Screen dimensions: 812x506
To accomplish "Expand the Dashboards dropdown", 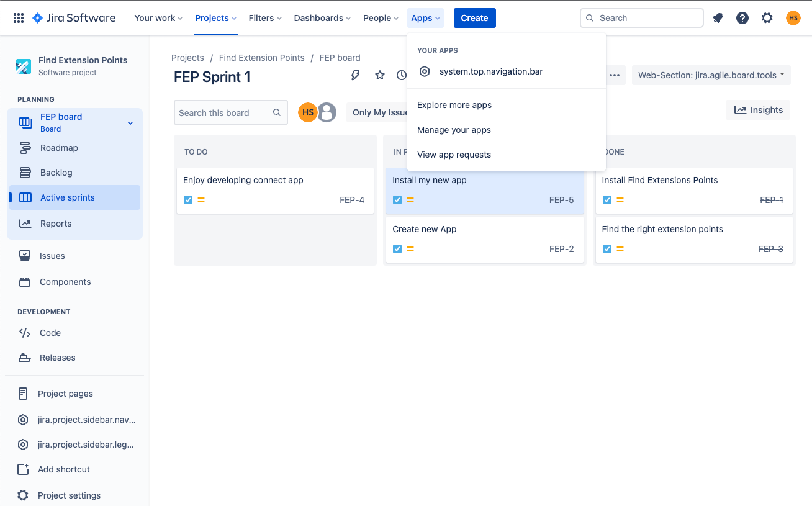I will (x=322, y=18).
